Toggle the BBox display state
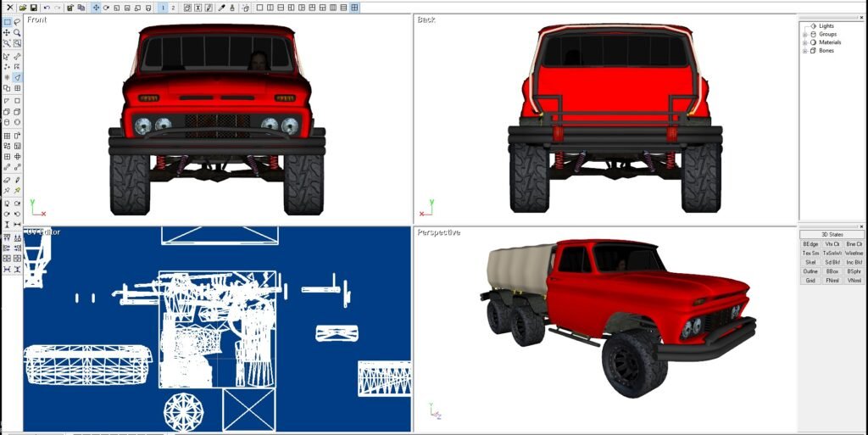Viewport: 868px width, 435px height. (x=832, y=270)
